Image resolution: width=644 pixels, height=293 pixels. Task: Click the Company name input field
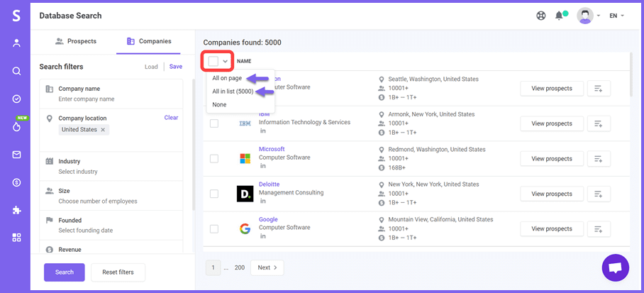113,99
